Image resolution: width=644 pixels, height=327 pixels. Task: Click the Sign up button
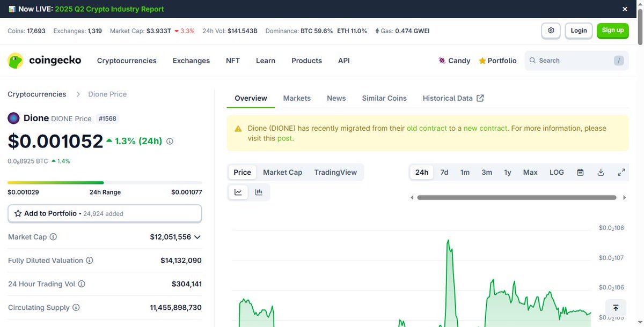612,31
